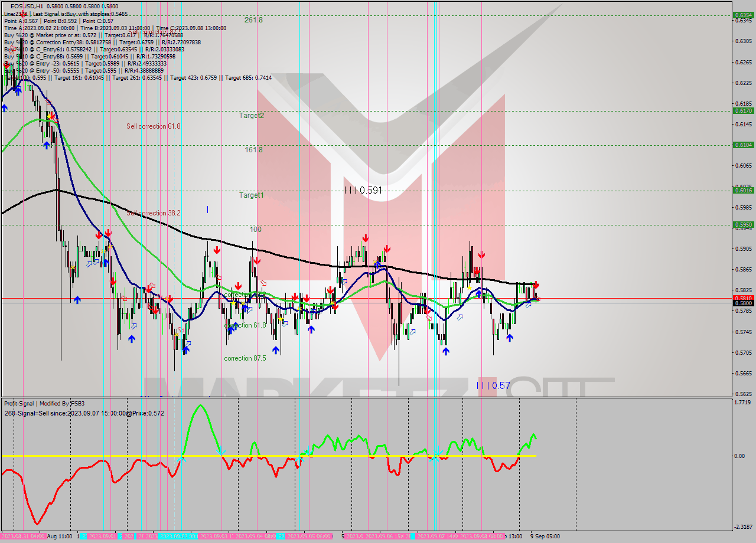The width and height of the screenshot is (756, 543).
Task: Select the 'I I I 0.57' low marker
Action: [x=493, y=385]
